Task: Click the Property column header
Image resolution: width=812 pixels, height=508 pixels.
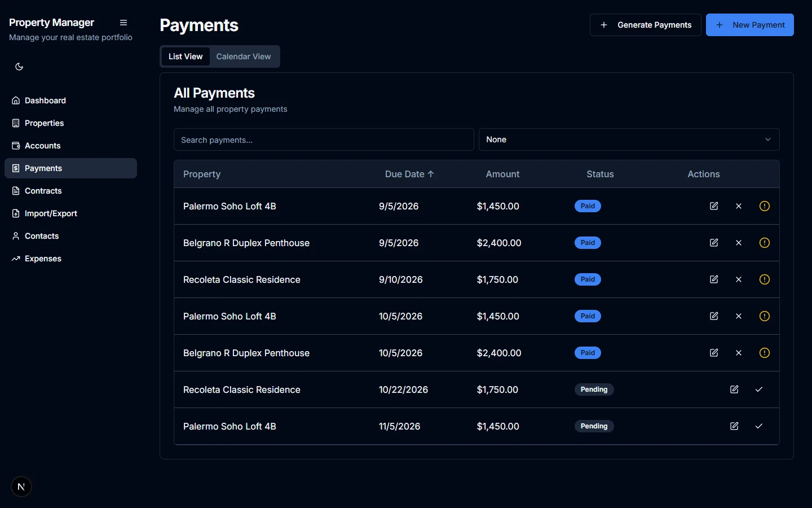Action: [202, 174]
